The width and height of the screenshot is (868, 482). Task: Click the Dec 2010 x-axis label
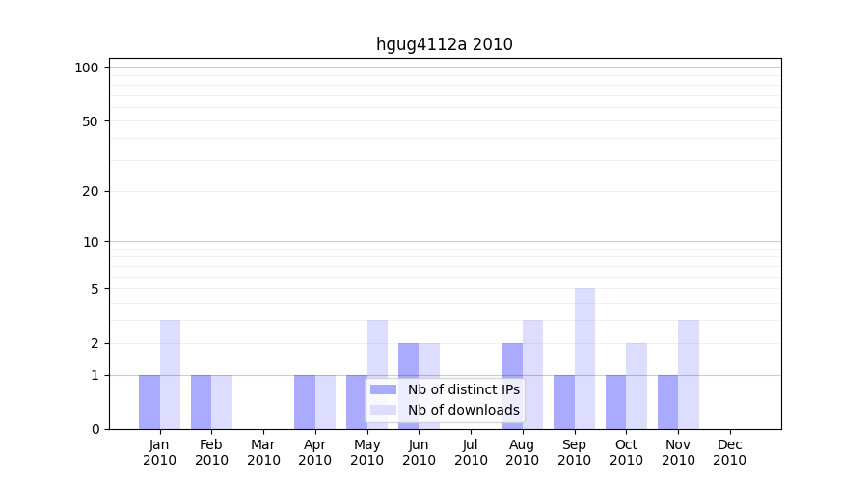(x=730, y=452)
